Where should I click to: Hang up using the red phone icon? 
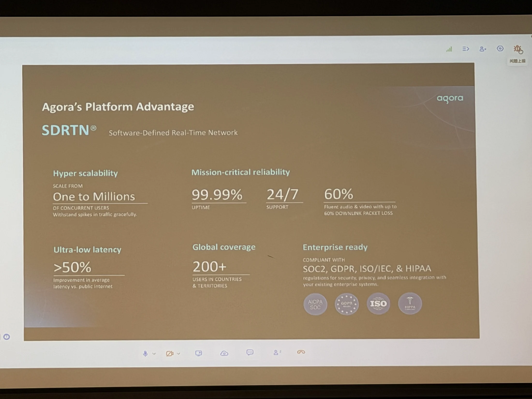point(301,352)
